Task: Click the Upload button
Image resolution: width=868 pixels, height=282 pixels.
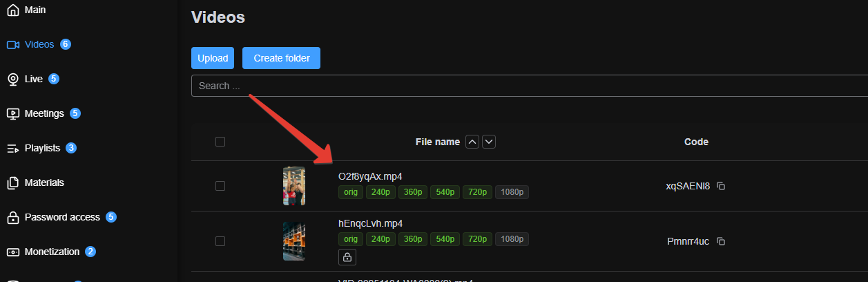Action: (213, 58)
